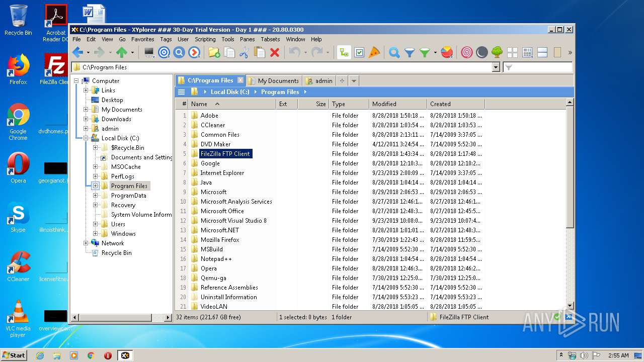Open the Favorites menu
The image size is (644, 362).
pyautogui.click(x=143, y=39)
